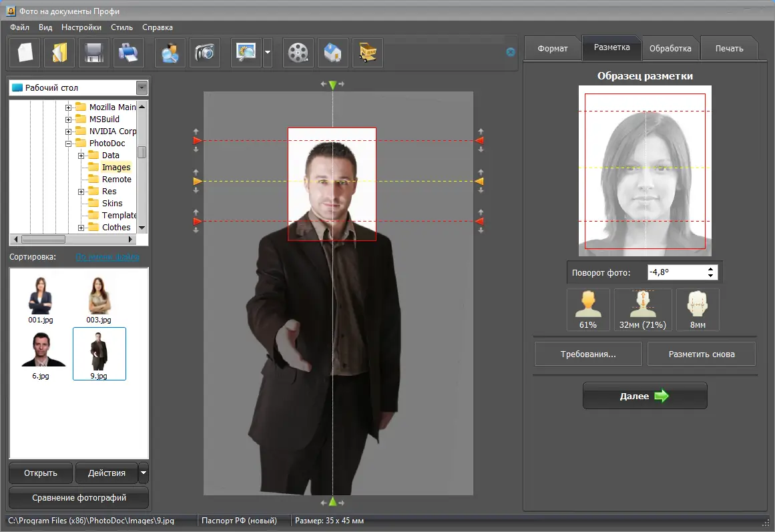Click the yellow eye-line marker on left
Image resolution: width=775 pixels, height=532 pixels.
point(197,181)
